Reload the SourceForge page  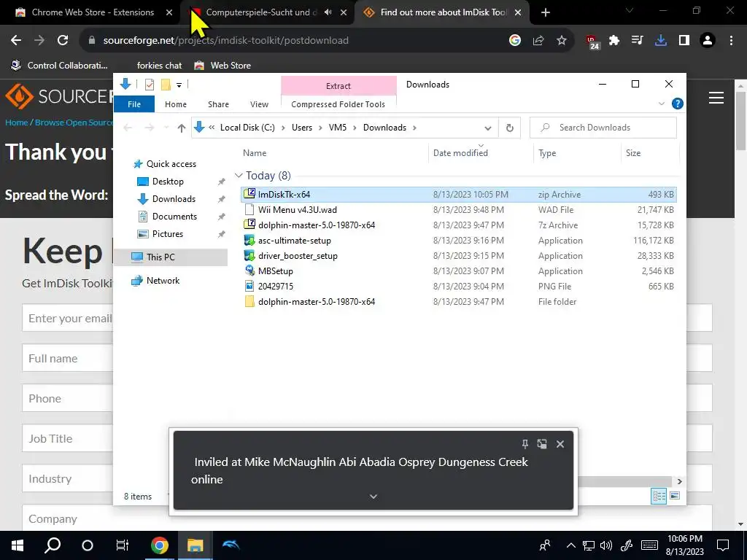[x=63, y=41]
